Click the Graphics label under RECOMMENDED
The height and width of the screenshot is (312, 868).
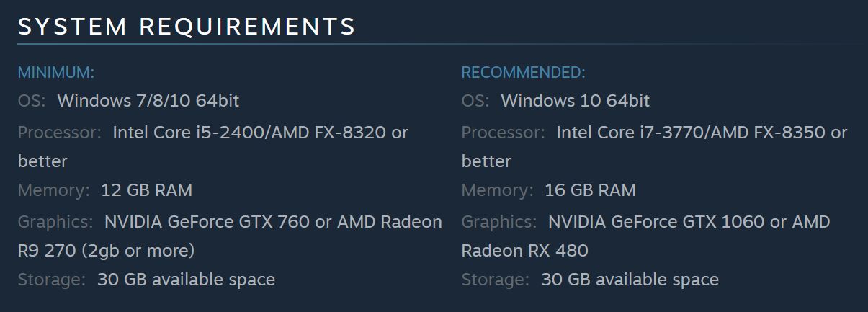(x=499, y=222)
